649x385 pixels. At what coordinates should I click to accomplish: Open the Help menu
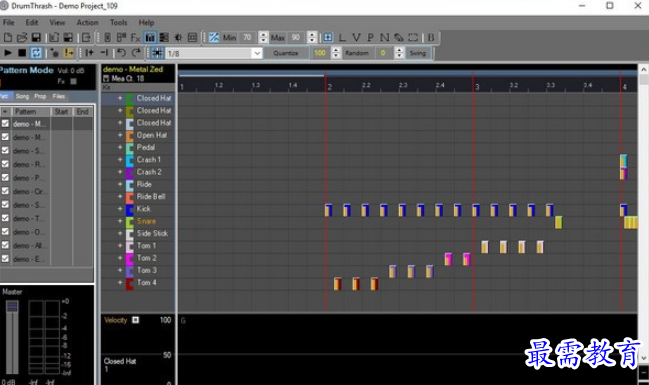click(146, 22)
